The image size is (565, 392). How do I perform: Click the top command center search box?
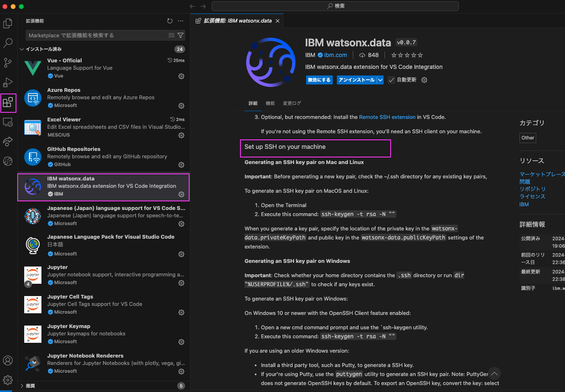click(x=335, y=6)
